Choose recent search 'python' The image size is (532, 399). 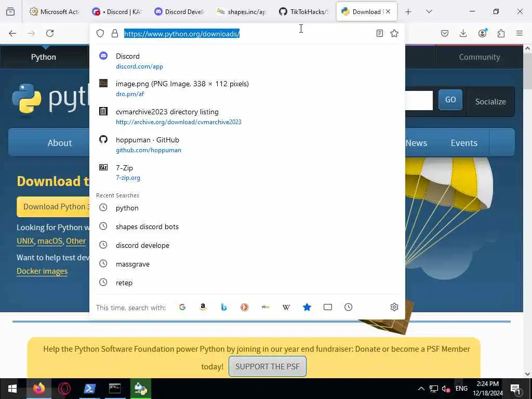click(x=247, y=208)
